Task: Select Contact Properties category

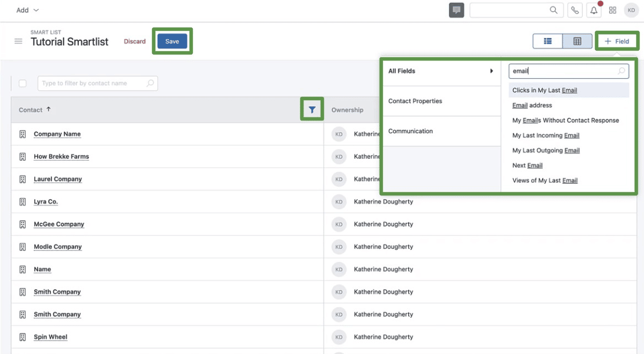Action: [441, 101]
